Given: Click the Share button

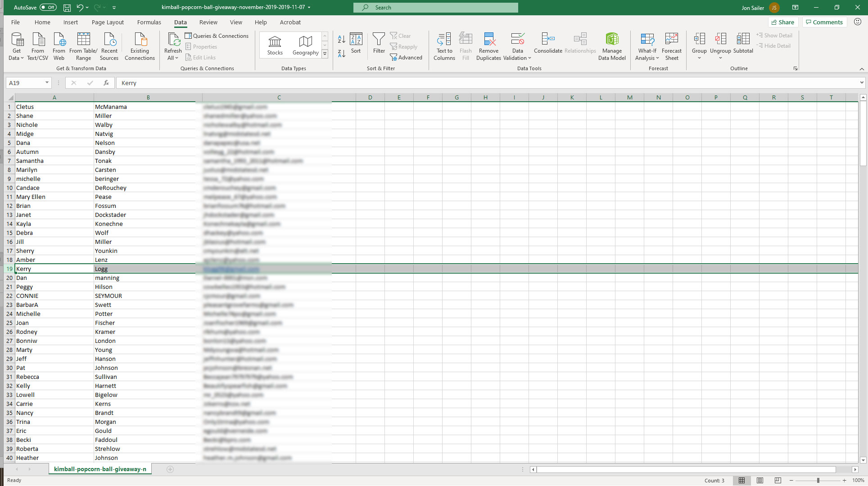Looking at the screenshot, I should (783, 22).
